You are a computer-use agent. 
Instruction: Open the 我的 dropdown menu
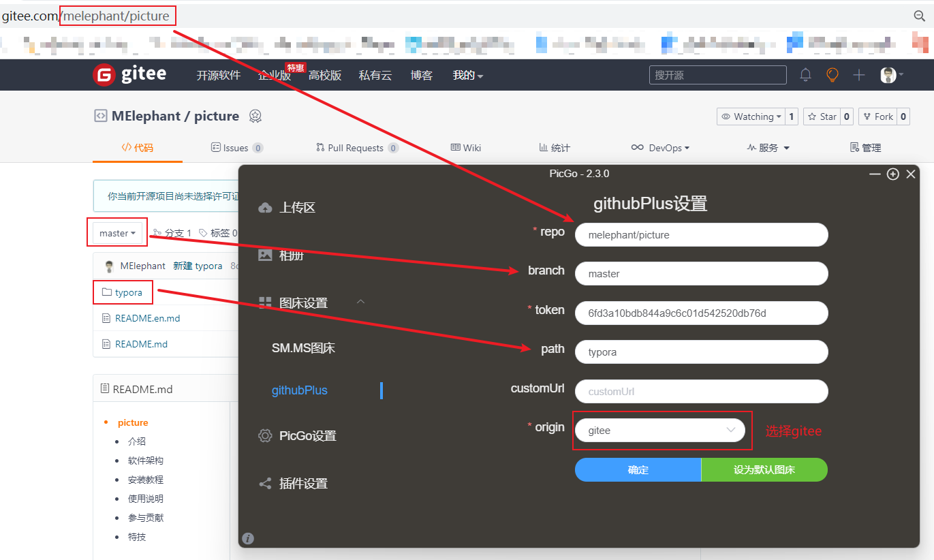pyautogui.click(x=468, y=75)
